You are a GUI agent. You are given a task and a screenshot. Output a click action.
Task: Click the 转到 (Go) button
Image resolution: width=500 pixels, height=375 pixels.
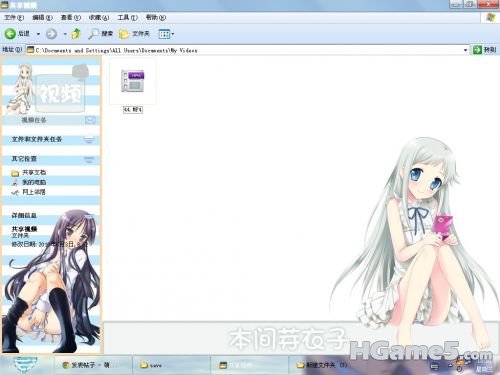(484, 50)
